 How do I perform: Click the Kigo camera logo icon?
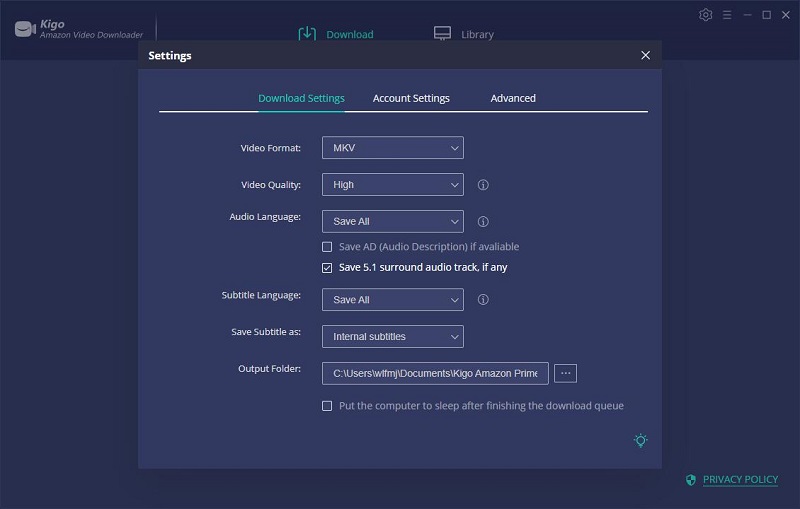pos(25,29)
